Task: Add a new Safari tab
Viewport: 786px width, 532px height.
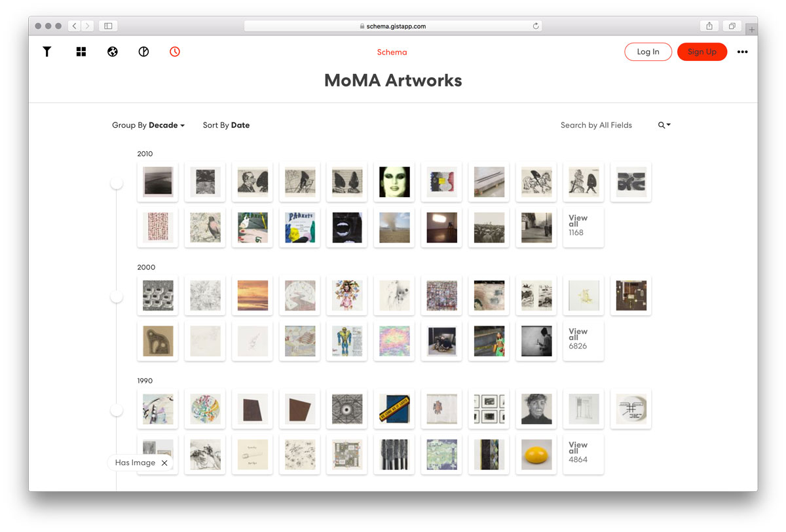Action: point(752,29)
